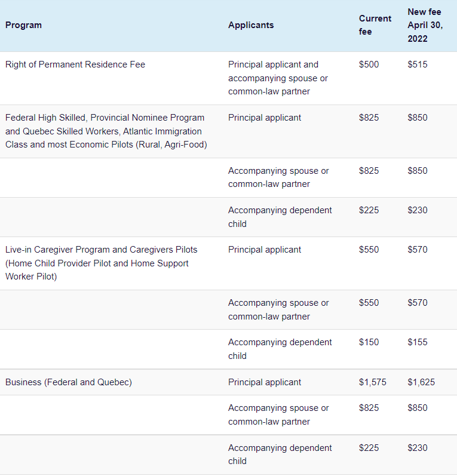Click the $1,625 new fee value
Viewport: 457px width, 476px height.
421,382
